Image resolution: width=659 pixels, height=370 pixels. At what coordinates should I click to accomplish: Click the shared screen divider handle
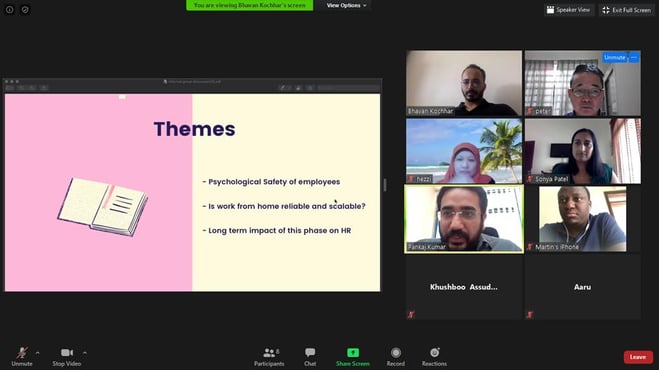385,185
